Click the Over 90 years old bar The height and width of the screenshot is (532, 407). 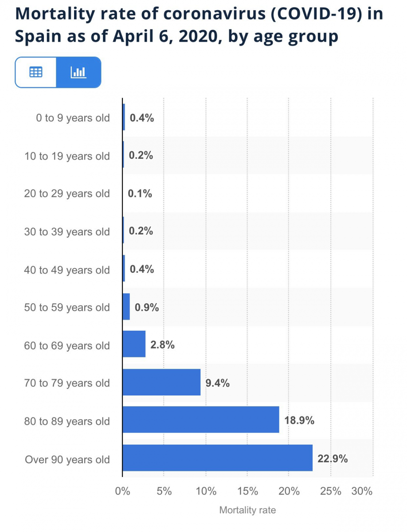(217, 458)
